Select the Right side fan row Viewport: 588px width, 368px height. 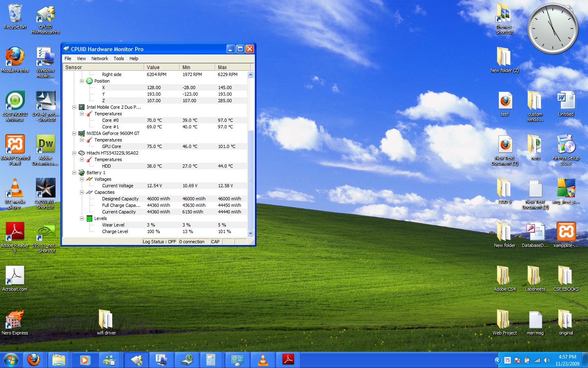155,74
